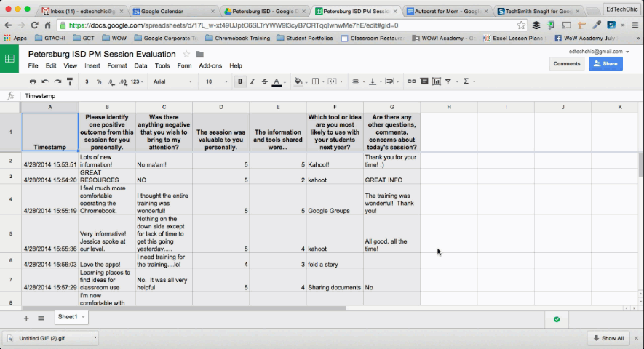Open text wrapping options

391,81
